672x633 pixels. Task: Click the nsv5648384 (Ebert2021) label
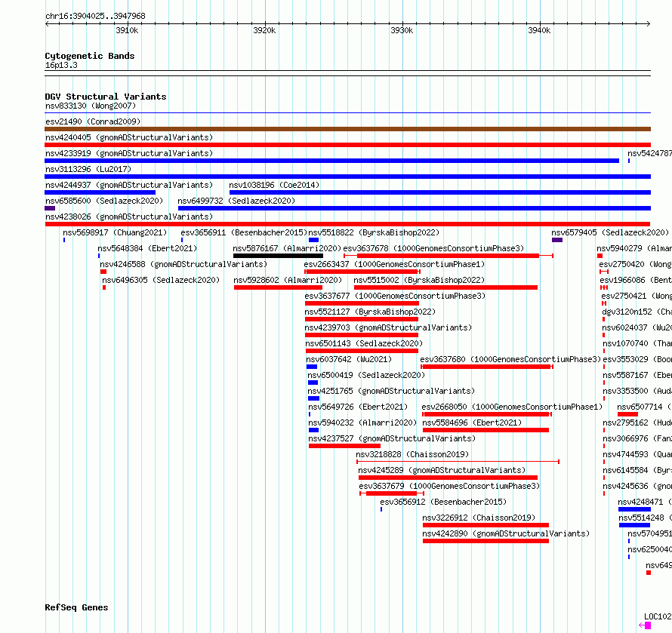(147, 248)
